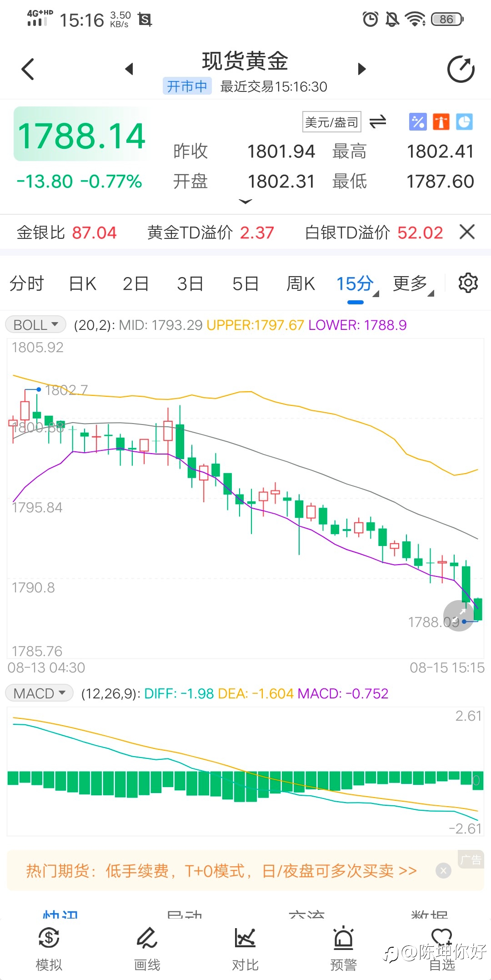Open the chart settings gear
The image size is (491, 980).
click(468, 283)
